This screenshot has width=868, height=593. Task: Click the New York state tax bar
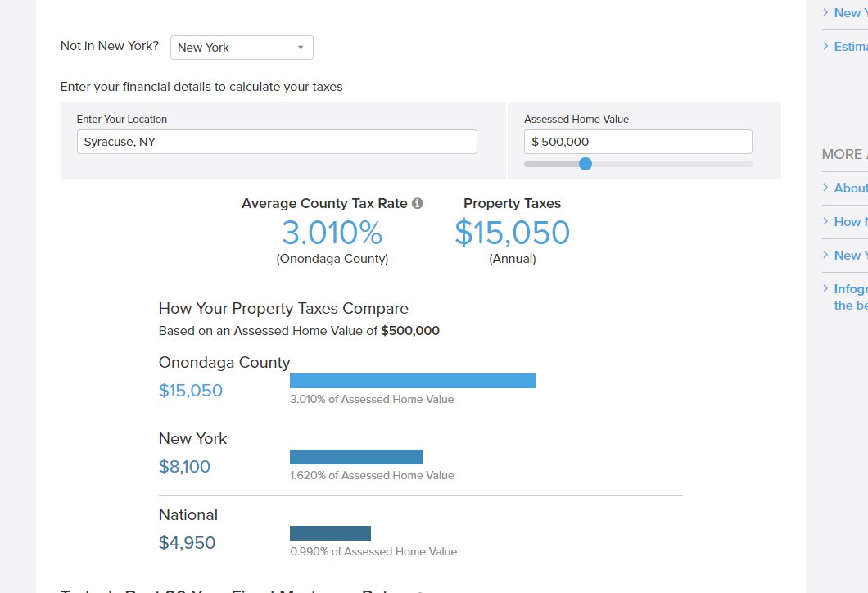(x=356, y=457)
